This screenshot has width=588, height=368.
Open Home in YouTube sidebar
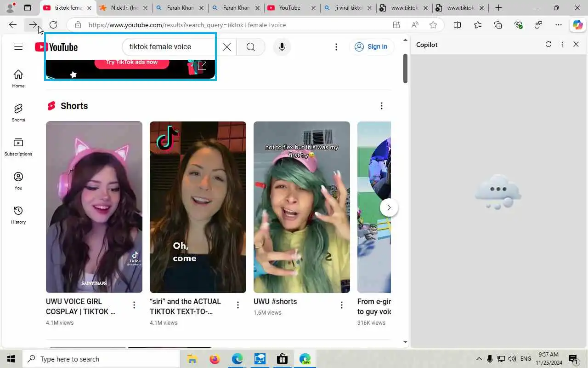18,79
